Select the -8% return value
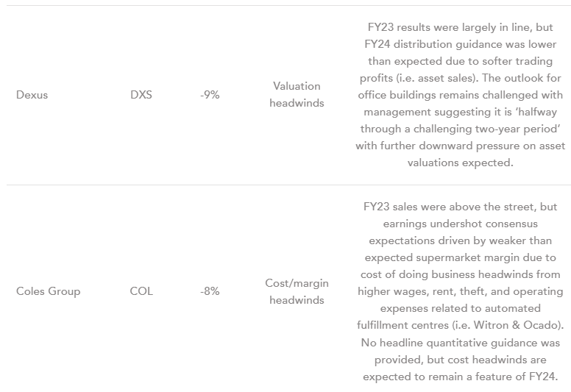The image size is (571, 392). (x=210, y=291)
